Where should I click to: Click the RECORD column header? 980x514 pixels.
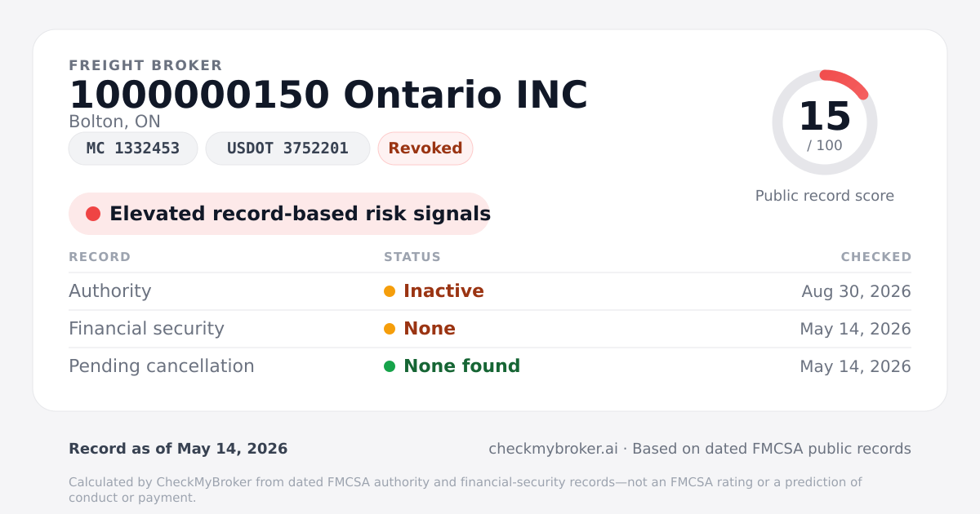click(100, 257)
